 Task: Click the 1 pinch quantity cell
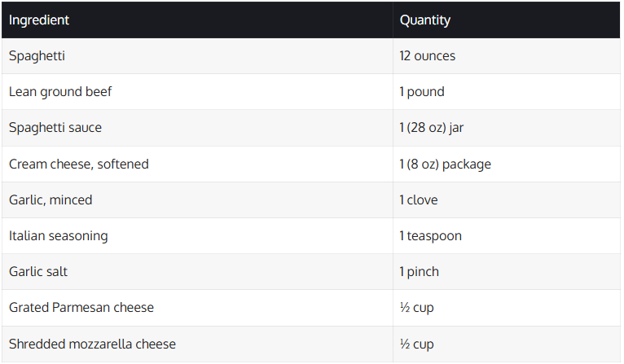pyautogui.click(x=419, y=271)
